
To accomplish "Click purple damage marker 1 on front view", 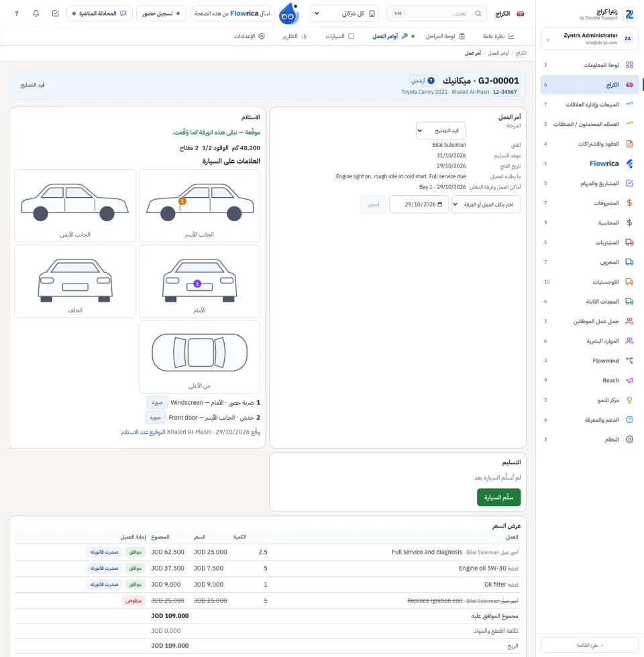I will coord(197,284).
